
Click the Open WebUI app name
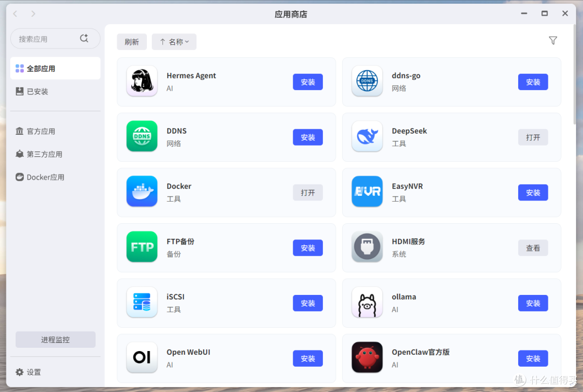pyautogui.click(x=188, y=352)
